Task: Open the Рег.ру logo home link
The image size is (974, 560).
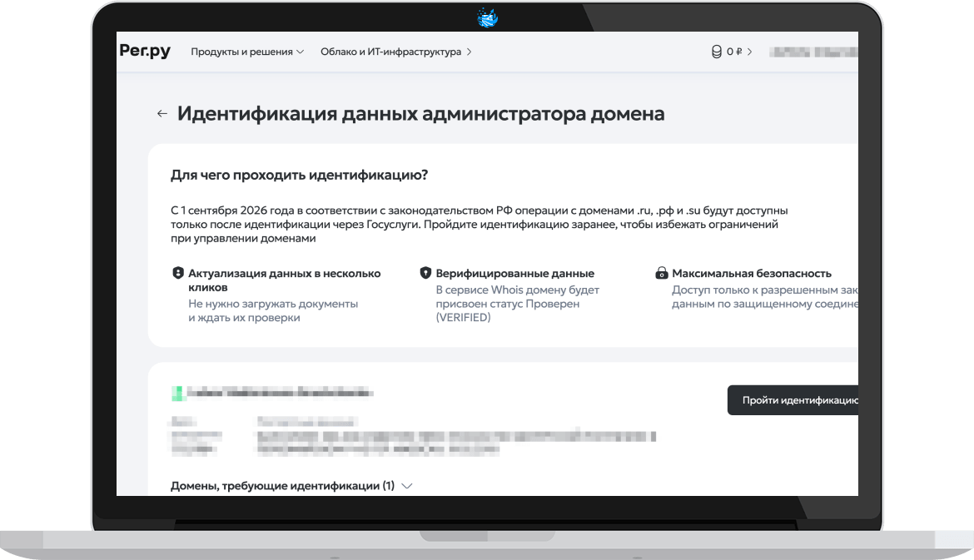Action: tap(145, 51)
